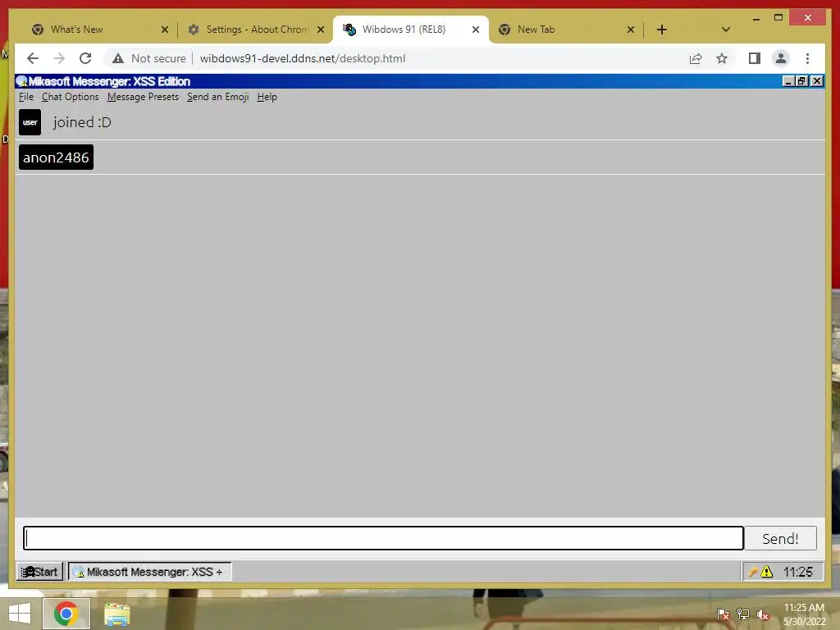Minimize the Chrome window
The width and height of the screenshot is (840, 630).
[756, 18]
